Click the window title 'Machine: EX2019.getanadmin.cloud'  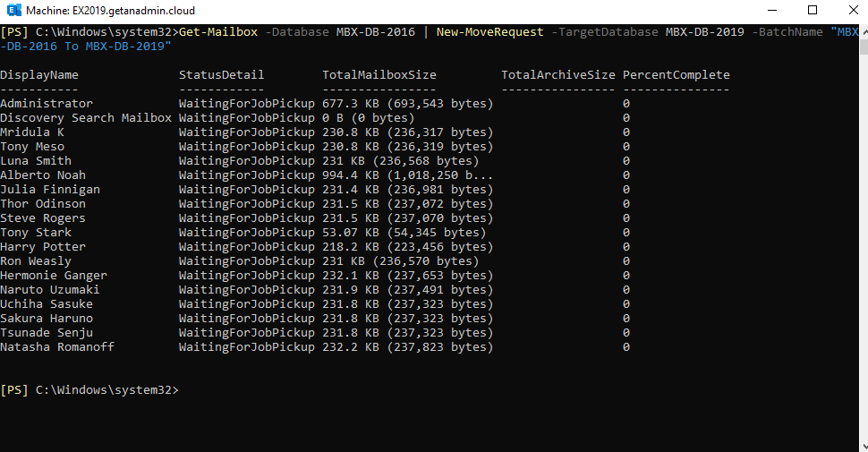coord(110,11)
